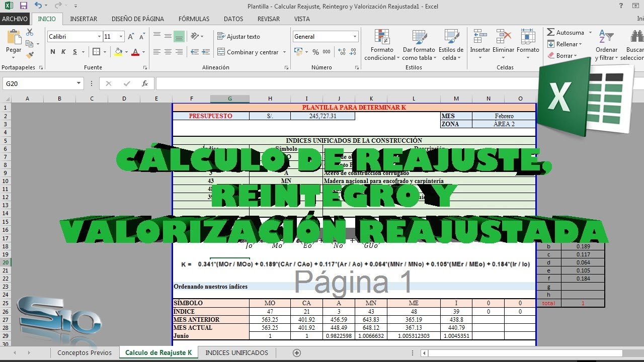The width and height of the screenshot is (644, 362).
Task: Apply yellow fill color bucket
Action: click(x=118, y=52)
